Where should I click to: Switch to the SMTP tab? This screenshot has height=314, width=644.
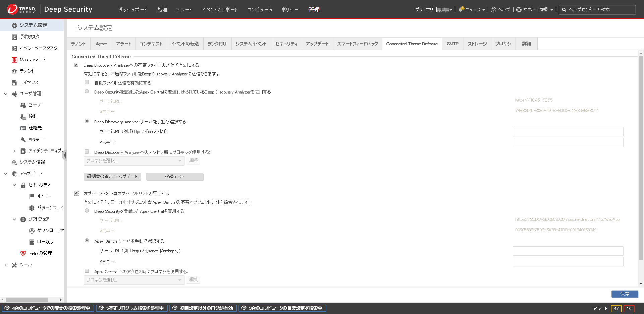point(452,44)
